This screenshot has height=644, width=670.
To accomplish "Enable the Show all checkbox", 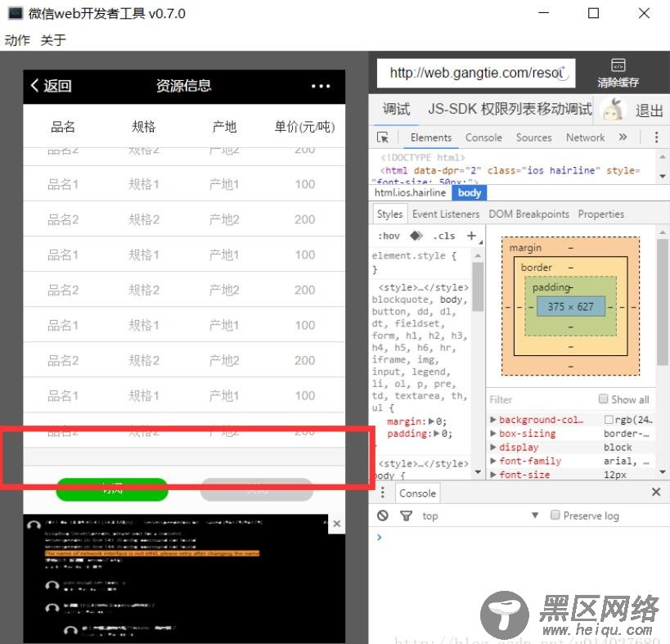I will click(603, 399).
